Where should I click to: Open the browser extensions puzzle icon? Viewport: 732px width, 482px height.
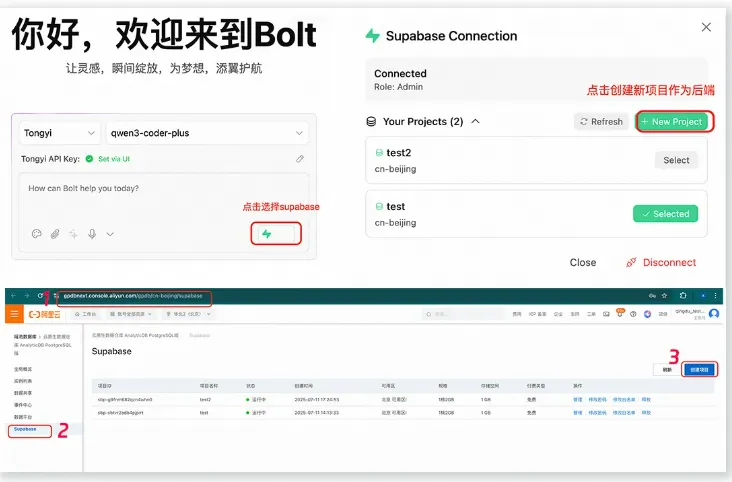[683, 295]
